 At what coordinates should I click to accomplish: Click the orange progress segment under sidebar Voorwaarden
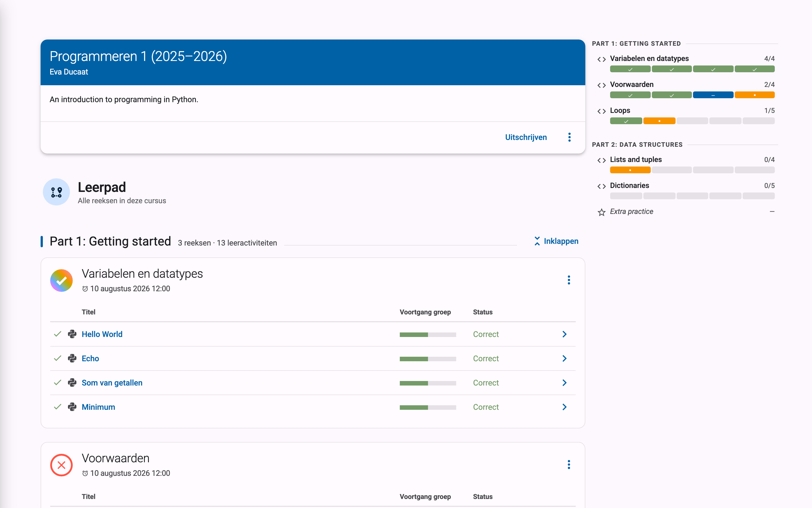click(x=754, y=95)
